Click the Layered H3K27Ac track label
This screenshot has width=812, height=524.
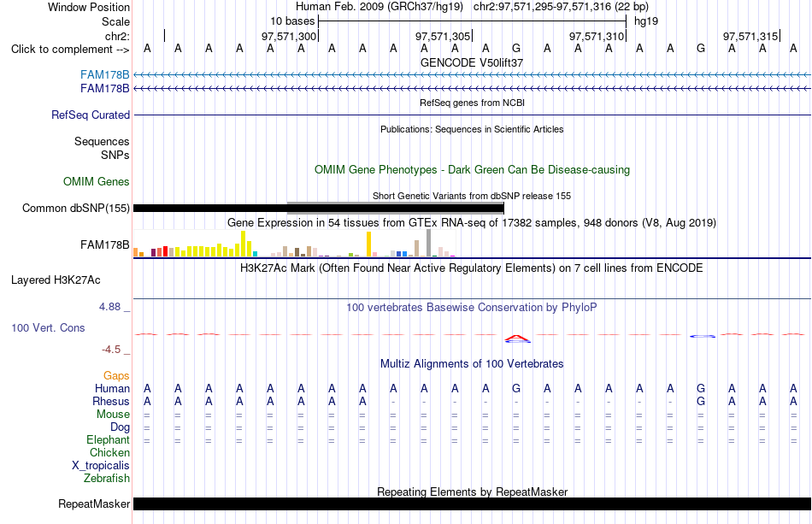56,280
